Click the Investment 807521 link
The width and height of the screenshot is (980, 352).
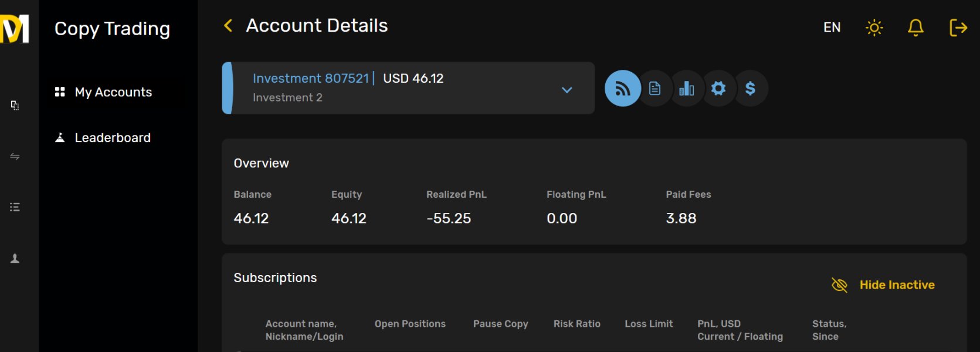(x=311, y=78)
